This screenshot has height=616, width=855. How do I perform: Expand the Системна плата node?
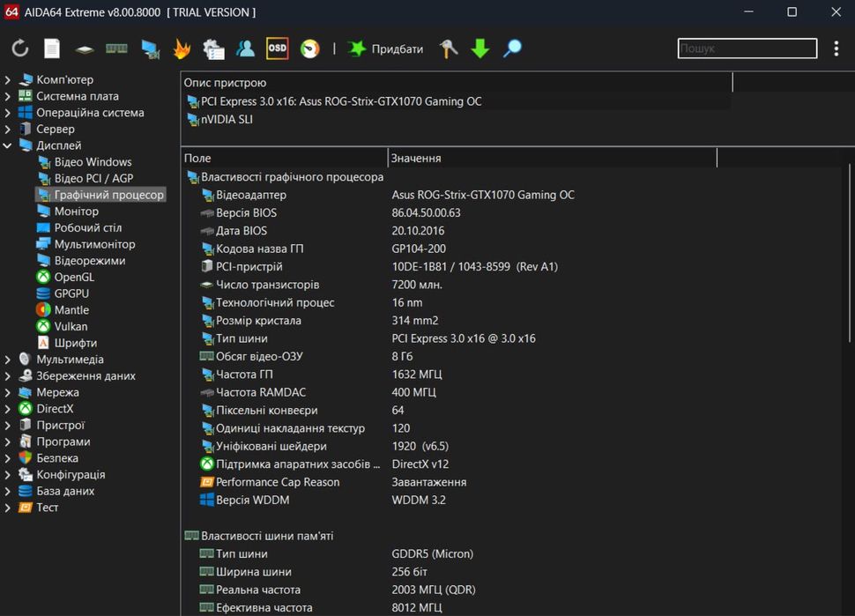pyautogui.click(x=8, y=96)
